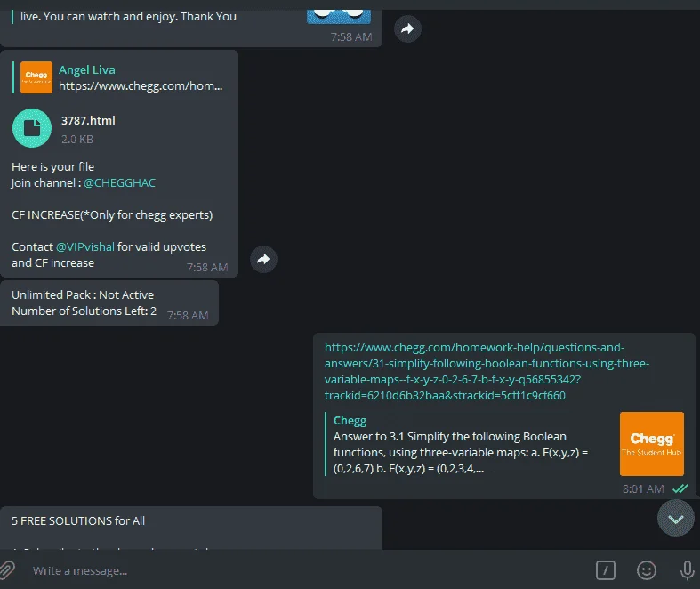Open the chegg.com homework-help URL
The width and height of the screenshot is (700, 589).
click(487, 371)
